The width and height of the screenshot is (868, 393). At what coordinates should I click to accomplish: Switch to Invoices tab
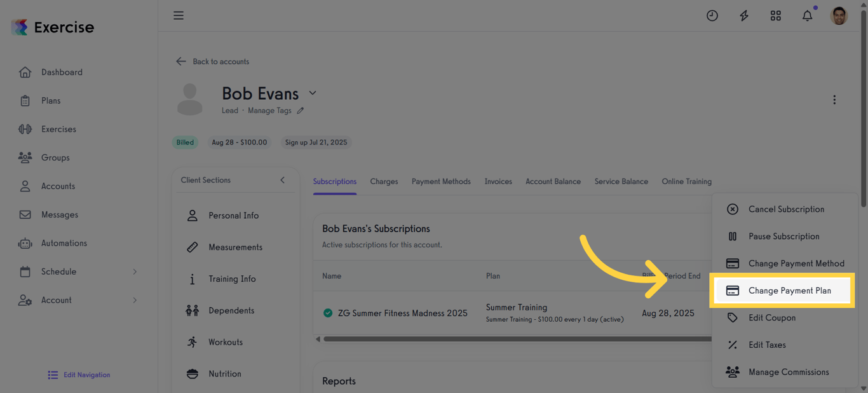coord(498,182)
